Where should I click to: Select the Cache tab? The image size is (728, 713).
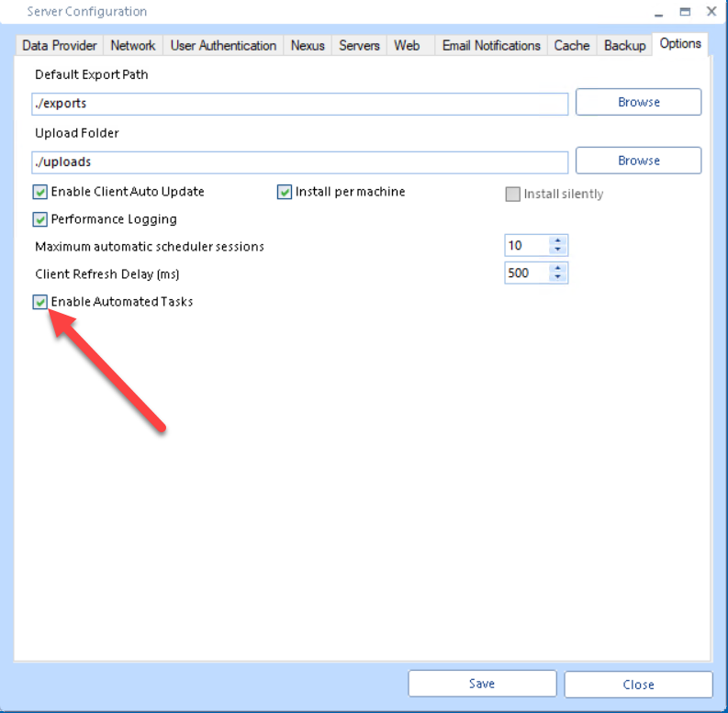click(x=572, y=46)
